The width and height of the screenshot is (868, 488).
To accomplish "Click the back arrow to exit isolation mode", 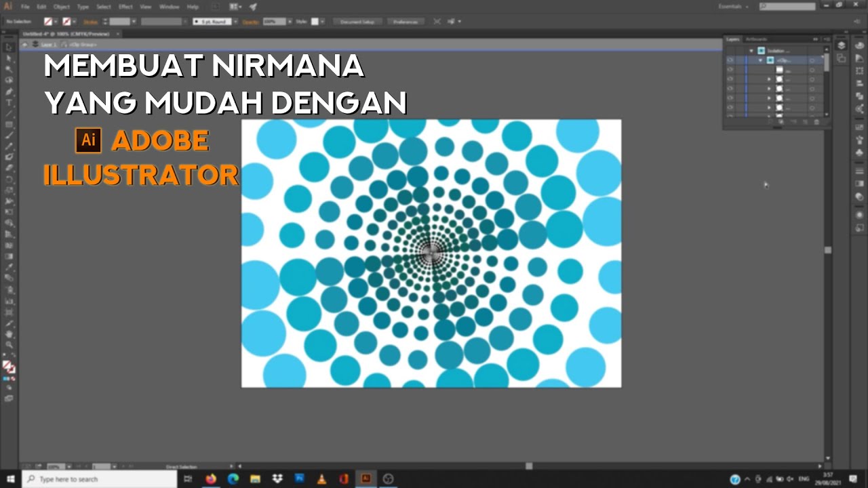I will tap(25, 44).
